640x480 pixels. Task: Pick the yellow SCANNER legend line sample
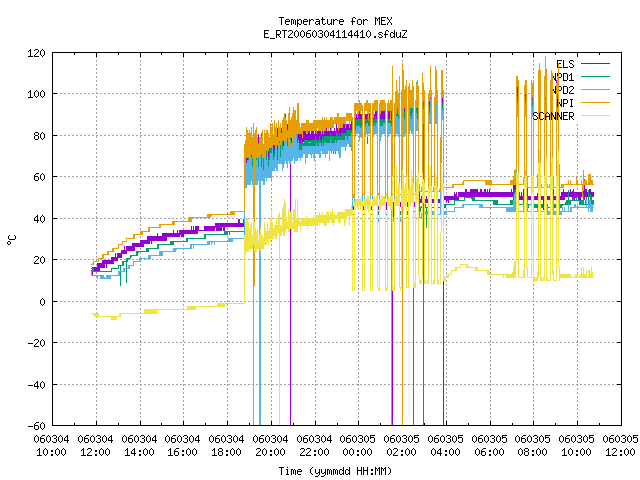(595, 116)
